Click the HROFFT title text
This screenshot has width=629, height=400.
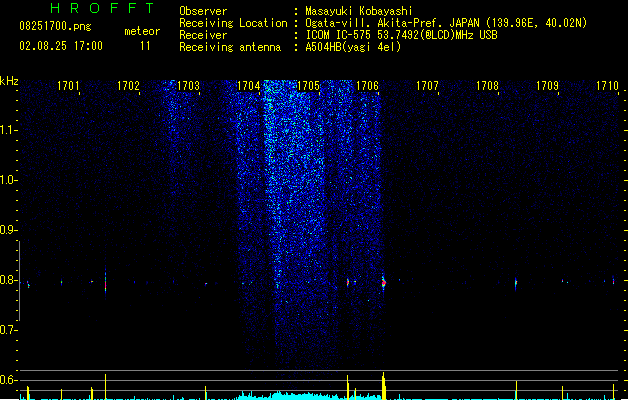102,8
